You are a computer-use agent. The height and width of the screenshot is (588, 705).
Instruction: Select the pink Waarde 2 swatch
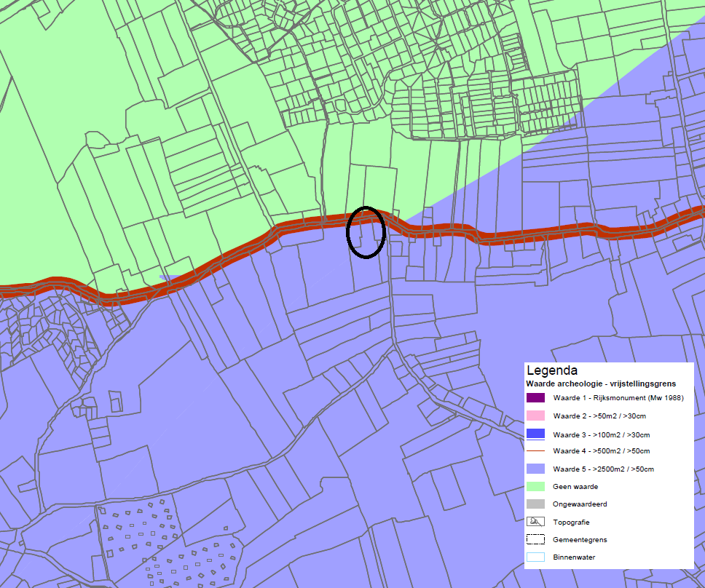(x=535, y=416)
